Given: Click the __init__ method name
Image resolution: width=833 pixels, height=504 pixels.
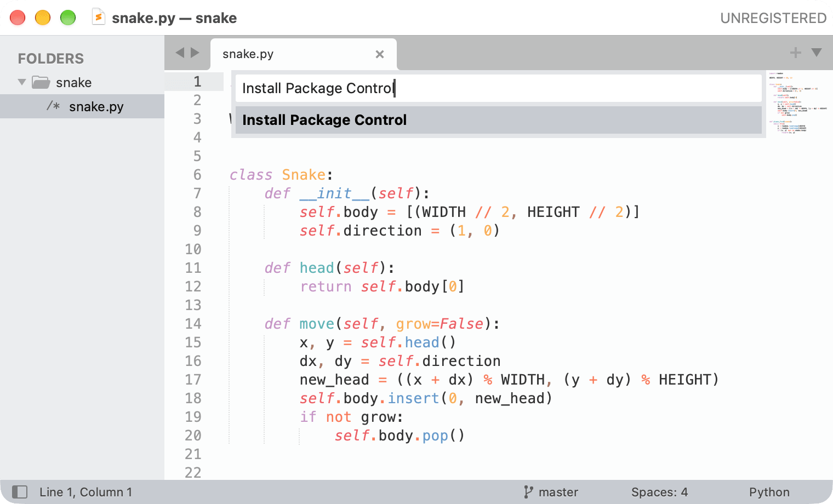Looking at the screenshot, I should coord(334,193).
